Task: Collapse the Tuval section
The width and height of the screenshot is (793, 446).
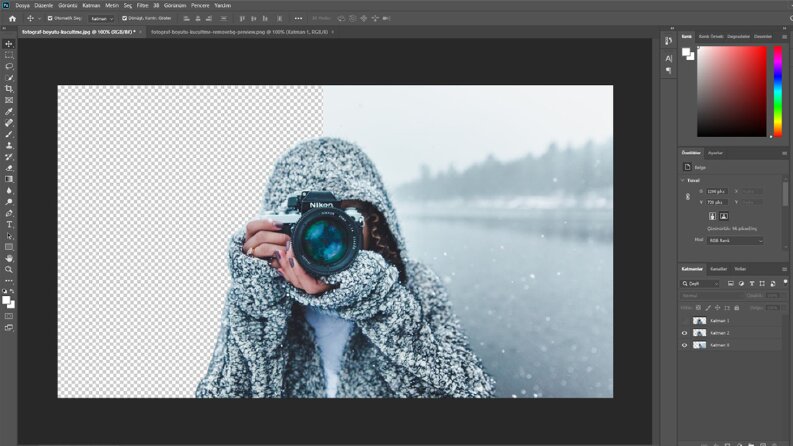Action: [683, 180]
